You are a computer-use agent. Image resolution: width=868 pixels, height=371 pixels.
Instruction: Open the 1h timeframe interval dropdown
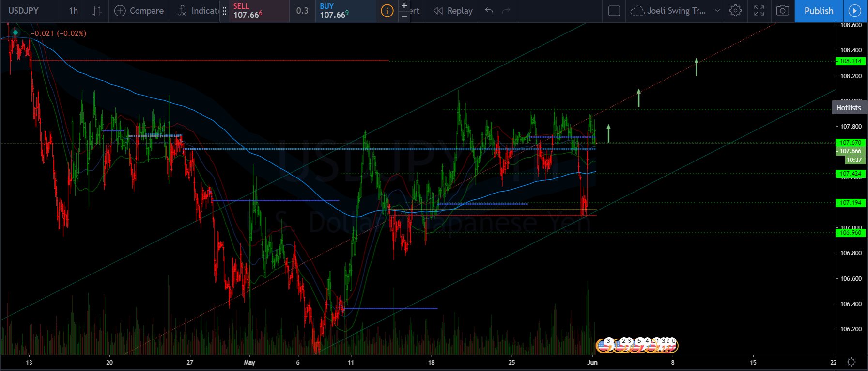[73, 11]
